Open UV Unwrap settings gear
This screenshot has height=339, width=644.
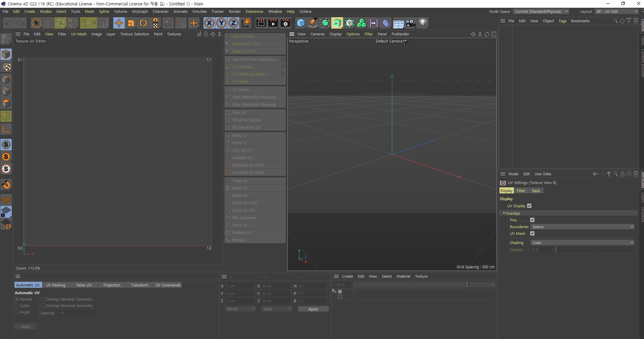point(283,67)
